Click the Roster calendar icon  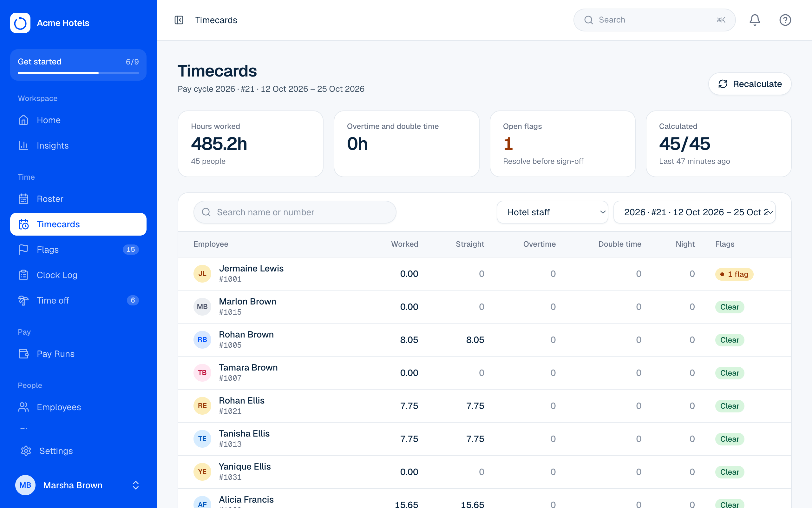(23, 199)
